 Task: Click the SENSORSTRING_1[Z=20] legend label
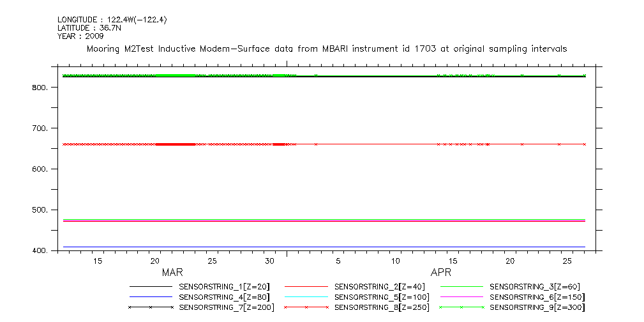(229, 287)
